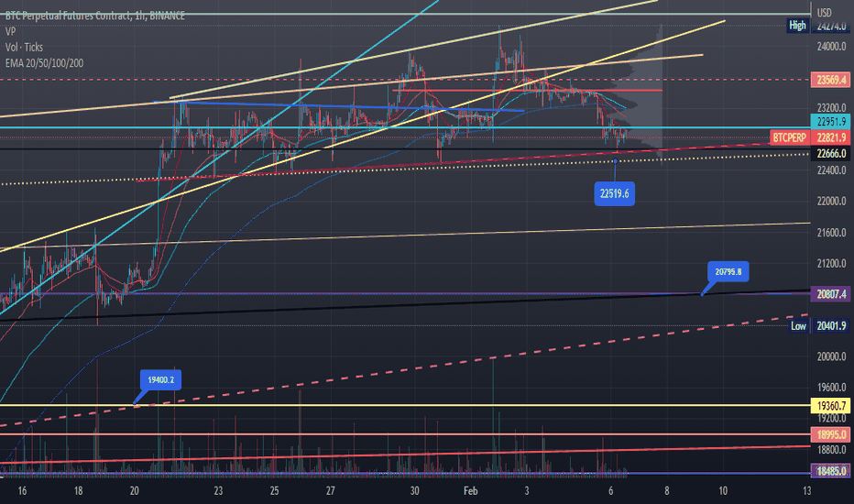Click the BTCPERP symbol price tag

[x=790, y=137]
